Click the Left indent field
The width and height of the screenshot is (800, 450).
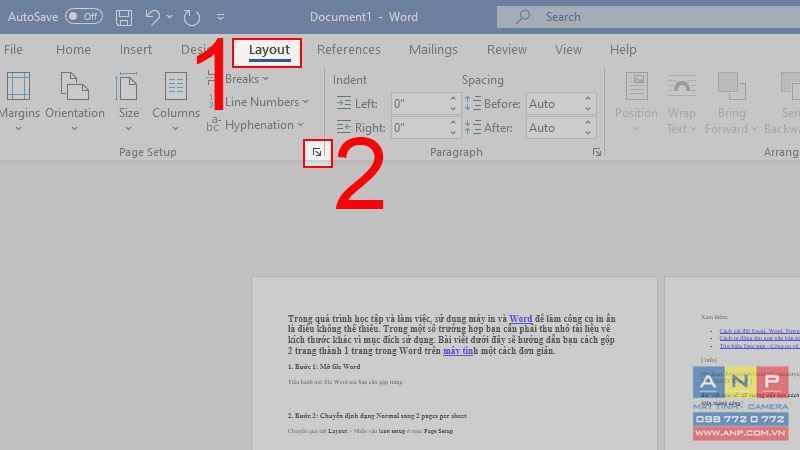point(420,104)
